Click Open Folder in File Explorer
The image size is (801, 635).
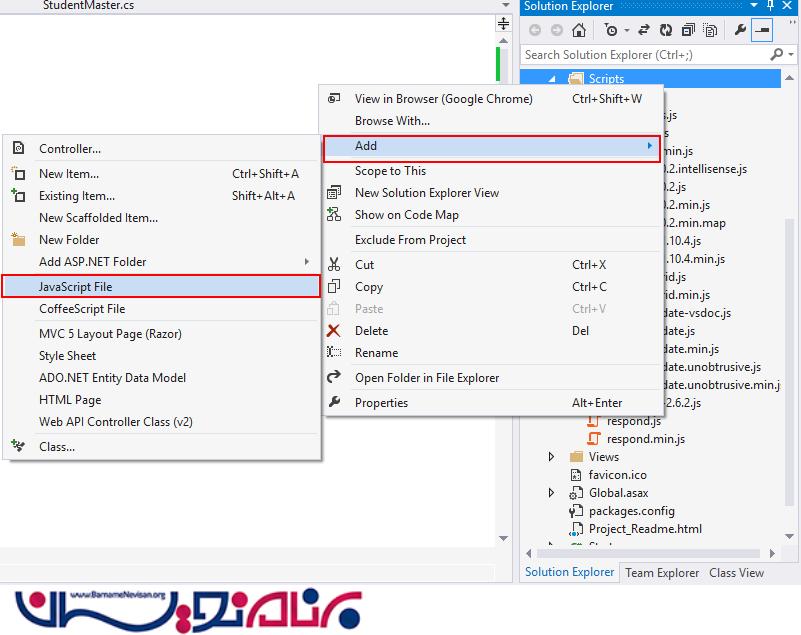426,378
